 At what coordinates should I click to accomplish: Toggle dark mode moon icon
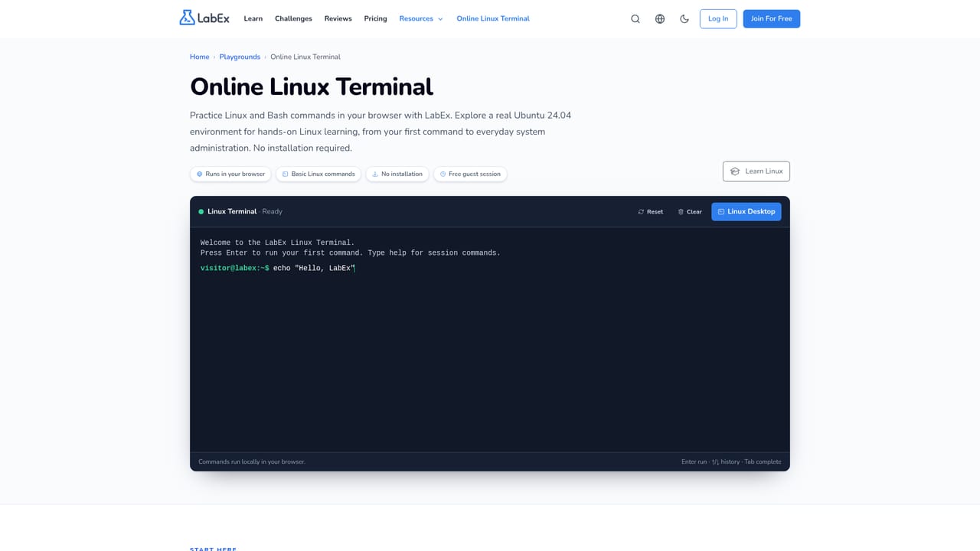(684, 19)
